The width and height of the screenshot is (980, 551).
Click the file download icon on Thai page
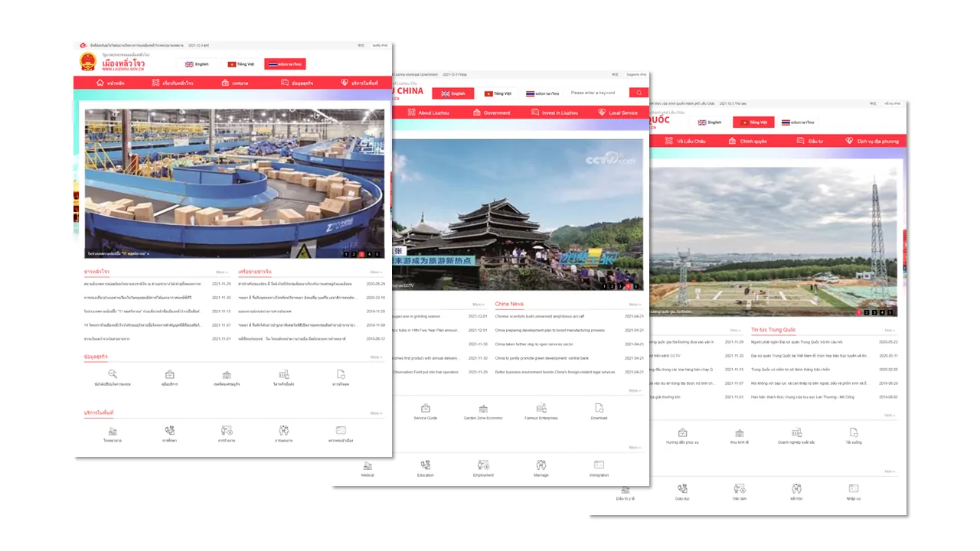coord(341,374)
